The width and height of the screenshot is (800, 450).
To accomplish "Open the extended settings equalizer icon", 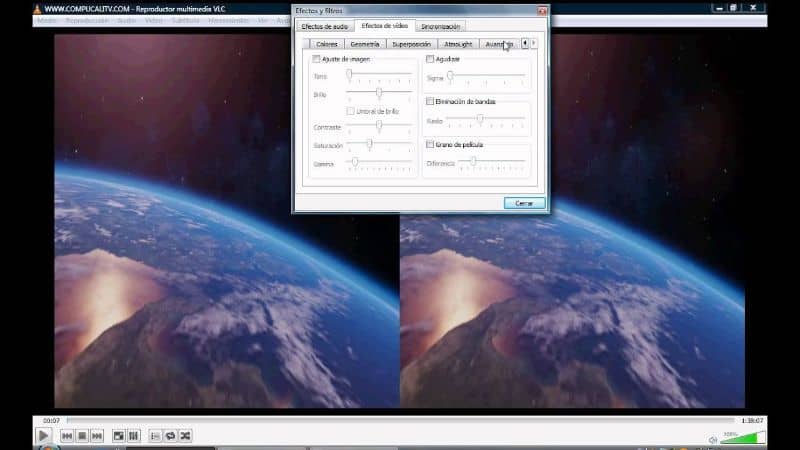I will point(134,436).
